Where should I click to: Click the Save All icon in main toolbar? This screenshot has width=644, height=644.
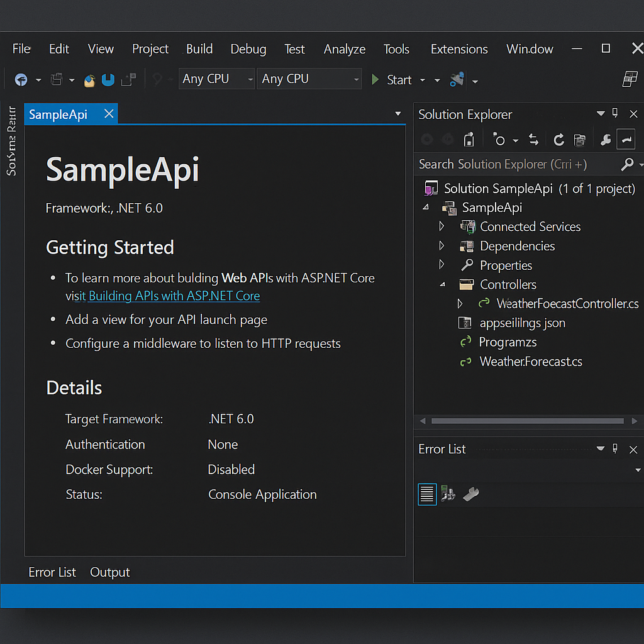128,80
